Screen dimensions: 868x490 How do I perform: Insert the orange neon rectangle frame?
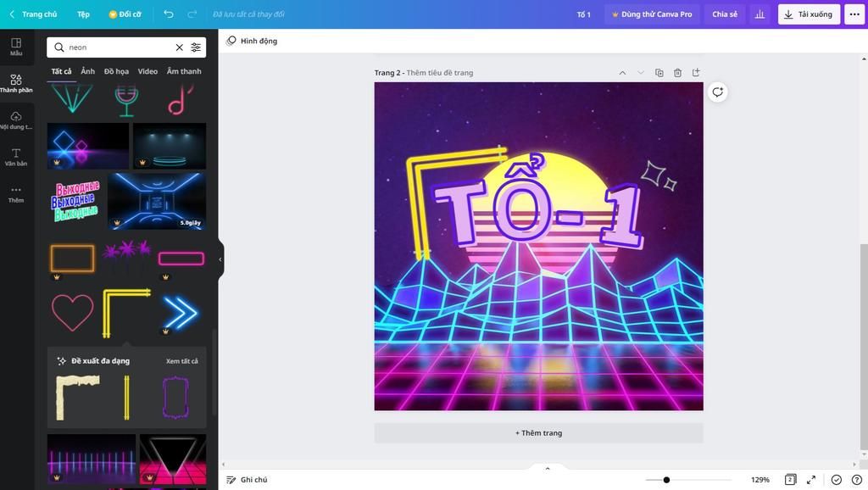pyautogui.click(x=73, y=259)
